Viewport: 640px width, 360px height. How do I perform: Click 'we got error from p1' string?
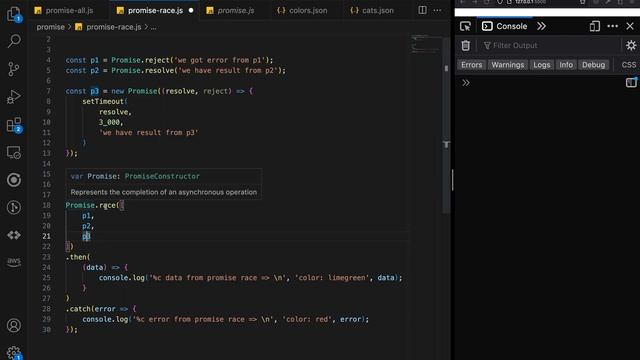pyautogui.click(x=221, y=60)
